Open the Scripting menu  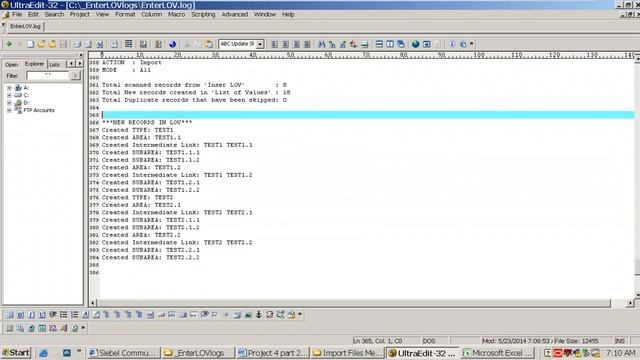pyautogui.click(x=203, y=14)
